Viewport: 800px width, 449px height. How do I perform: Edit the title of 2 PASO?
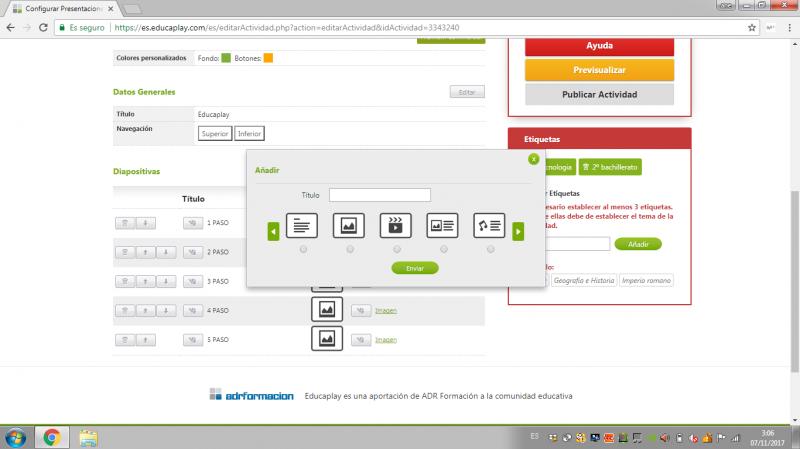pyautogui.click(x=193, y=252)
